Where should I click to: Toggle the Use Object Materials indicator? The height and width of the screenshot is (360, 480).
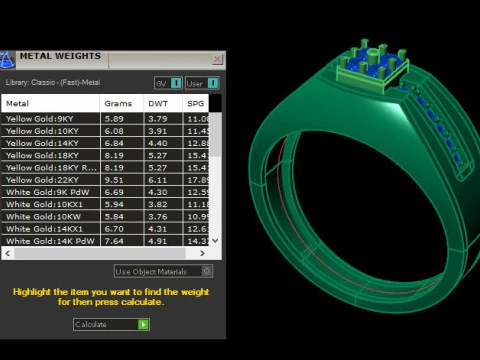point(207,271)
